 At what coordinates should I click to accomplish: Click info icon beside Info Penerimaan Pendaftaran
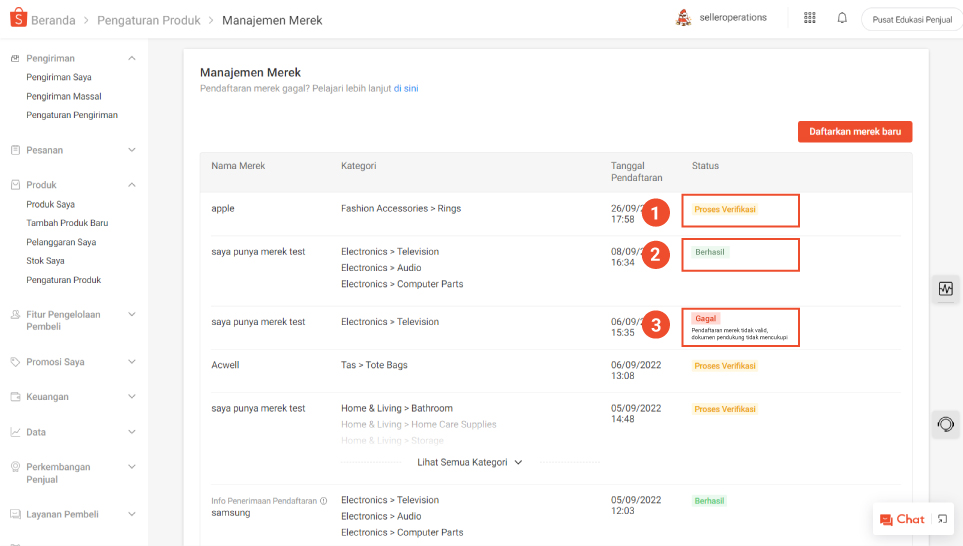tap(324, 501)
